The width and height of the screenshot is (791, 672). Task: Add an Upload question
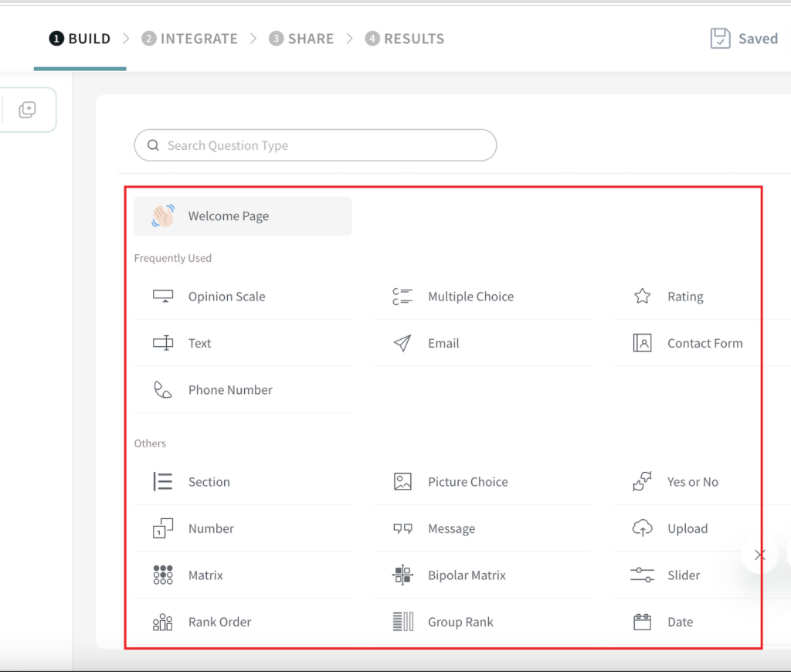click(x=686, y=528)
